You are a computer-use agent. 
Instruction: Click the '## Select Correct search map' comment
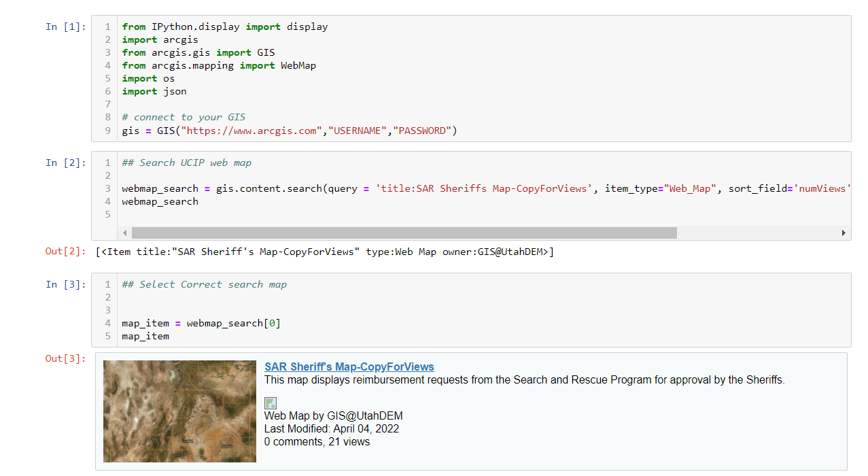tap(205, 285)
